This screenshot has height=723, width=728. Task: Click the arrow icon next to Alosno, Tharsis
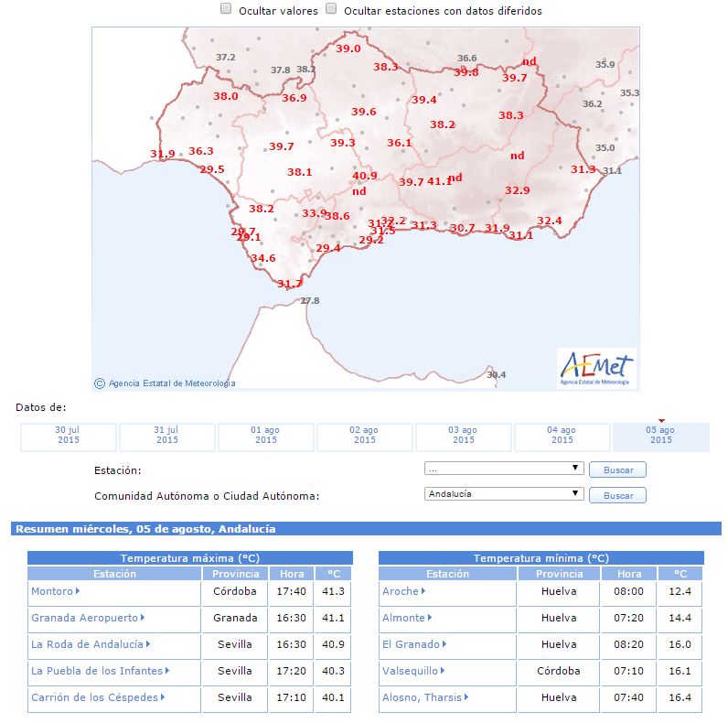pos(466,697)
